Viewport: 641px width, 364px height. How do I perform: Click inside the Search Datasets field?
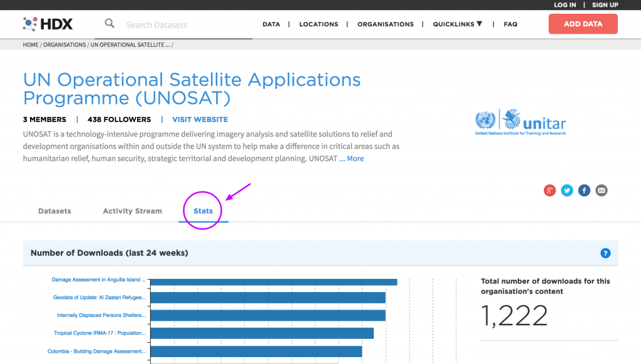coord(182,25)
